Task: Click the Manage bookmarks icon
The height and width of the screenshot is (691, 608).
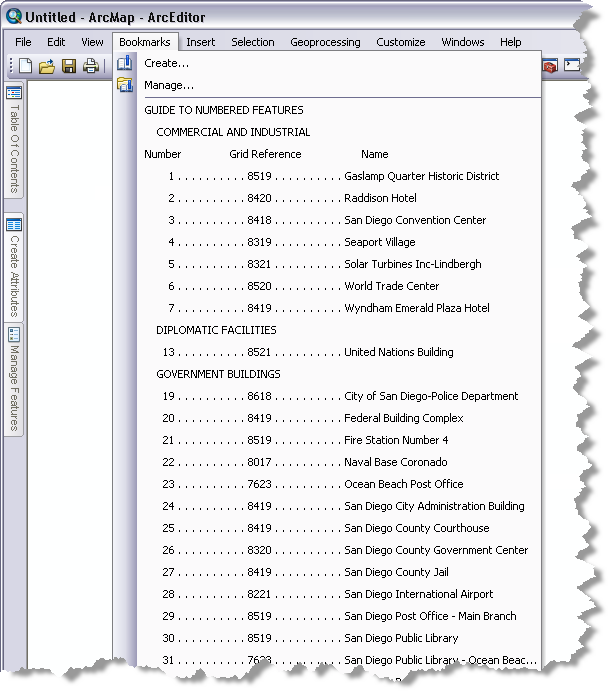Action: coord(125,85)
